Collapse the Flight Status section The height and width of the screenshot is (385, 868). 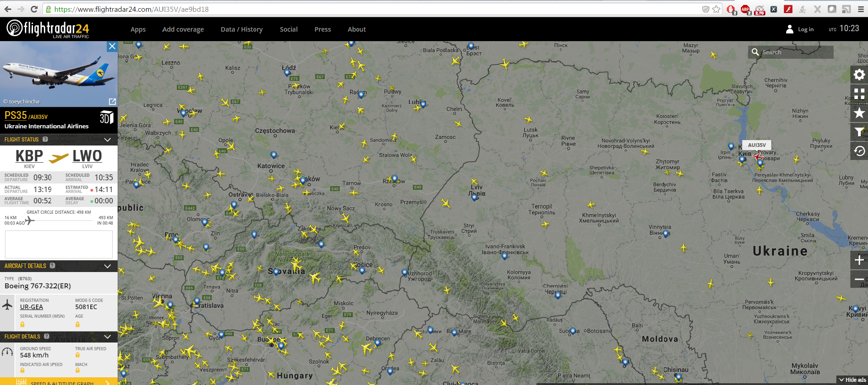(x=108, y=140)
